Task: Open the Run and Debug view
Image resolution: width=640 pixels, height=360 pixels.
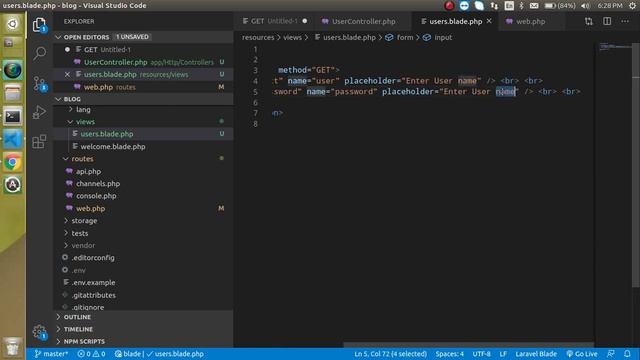Action: [x=39, y=112]
